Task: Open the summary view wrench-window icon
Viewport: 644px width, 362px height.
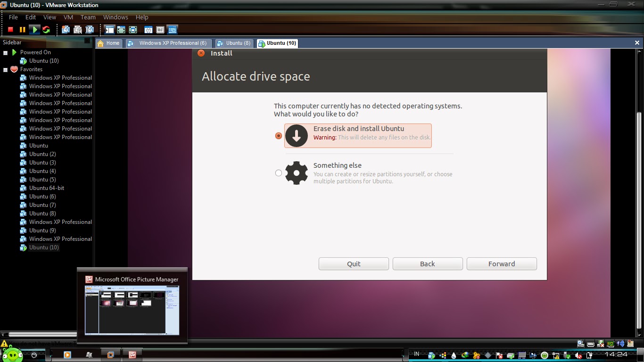Action: tap(149, 30)
